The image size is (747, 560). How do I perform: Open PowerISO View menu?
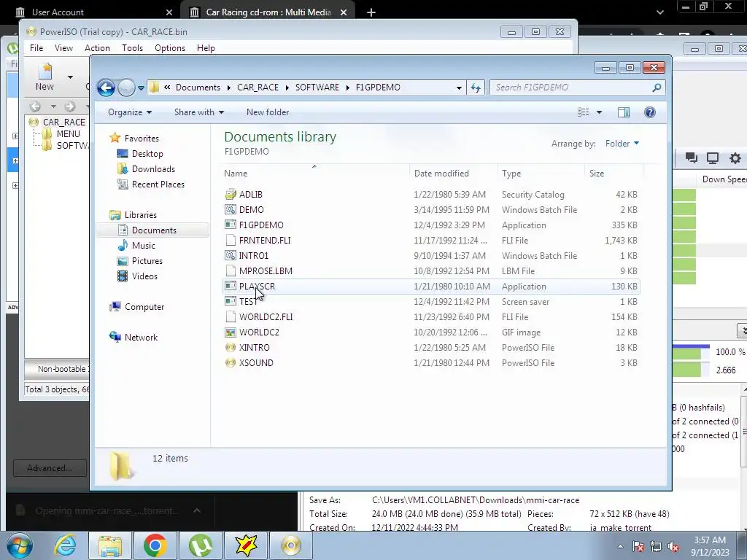click(x=63, y=48)
